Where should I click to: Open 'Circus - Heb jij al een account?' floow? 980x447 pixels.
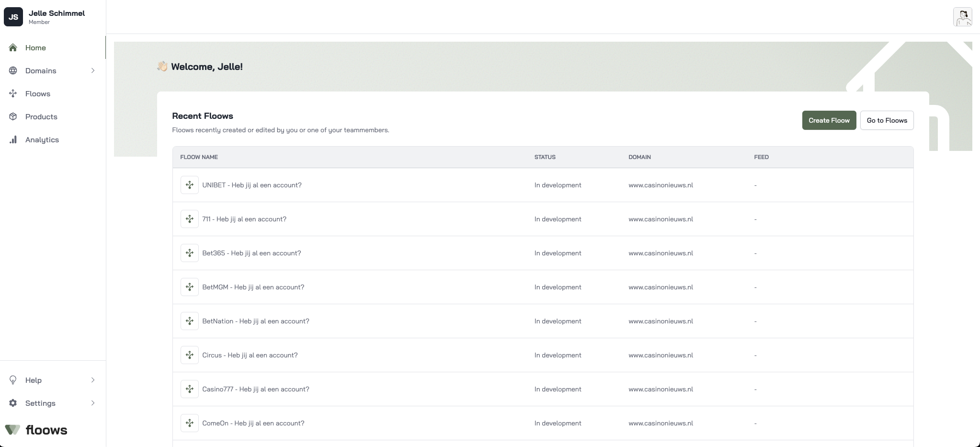pos(250,355)
